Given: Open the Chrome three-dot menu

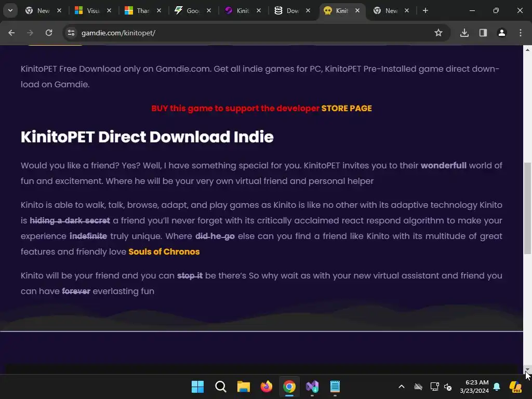Looking at the screenshot, I should 521,33.
